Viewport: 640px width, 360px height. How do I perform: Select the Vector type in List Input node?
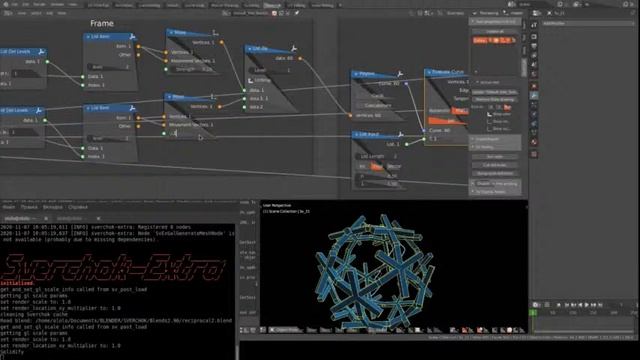tap(393, 167)
